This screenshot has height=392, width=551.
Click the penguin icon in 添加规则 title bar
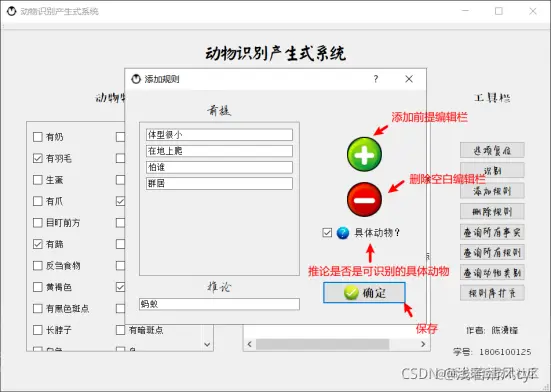(136, 79)
